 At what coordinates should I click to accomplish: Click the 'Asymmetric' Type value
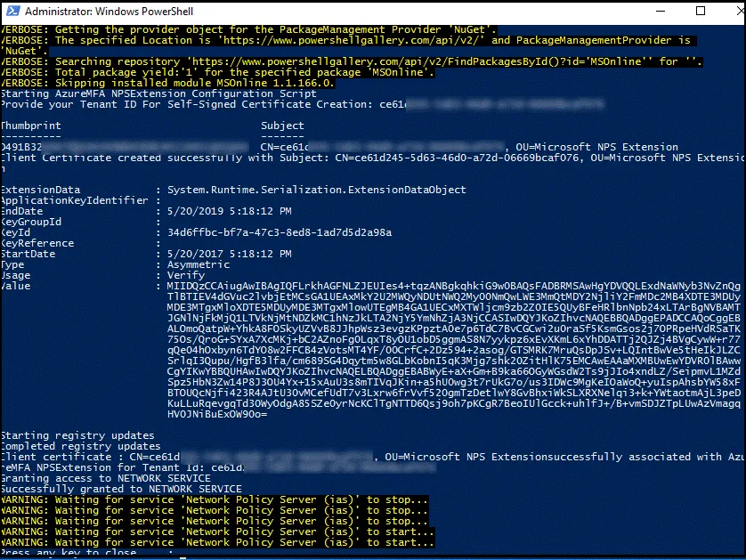pyautogui.click(x=199, y=264)
